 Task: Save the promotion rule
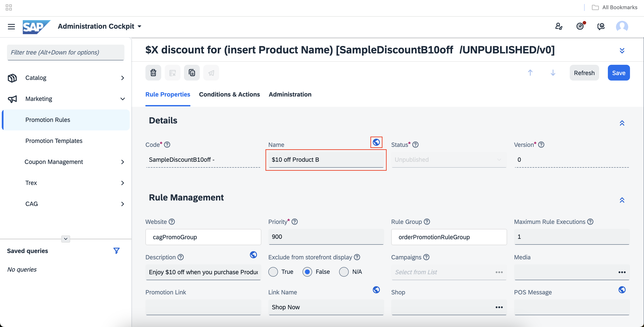[x=619, y=73]
